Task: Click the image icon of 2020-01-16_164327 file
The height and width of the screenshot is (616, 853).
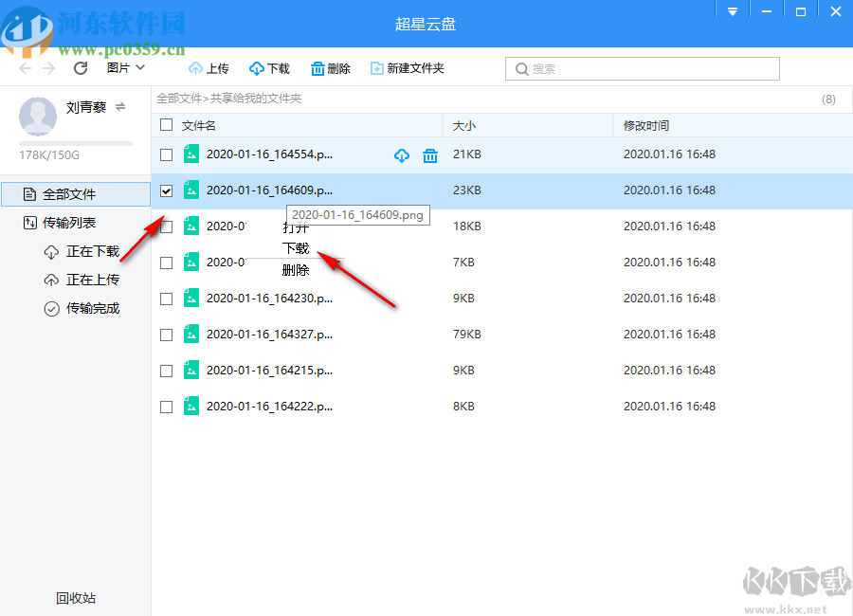Action: pos(191,335)
